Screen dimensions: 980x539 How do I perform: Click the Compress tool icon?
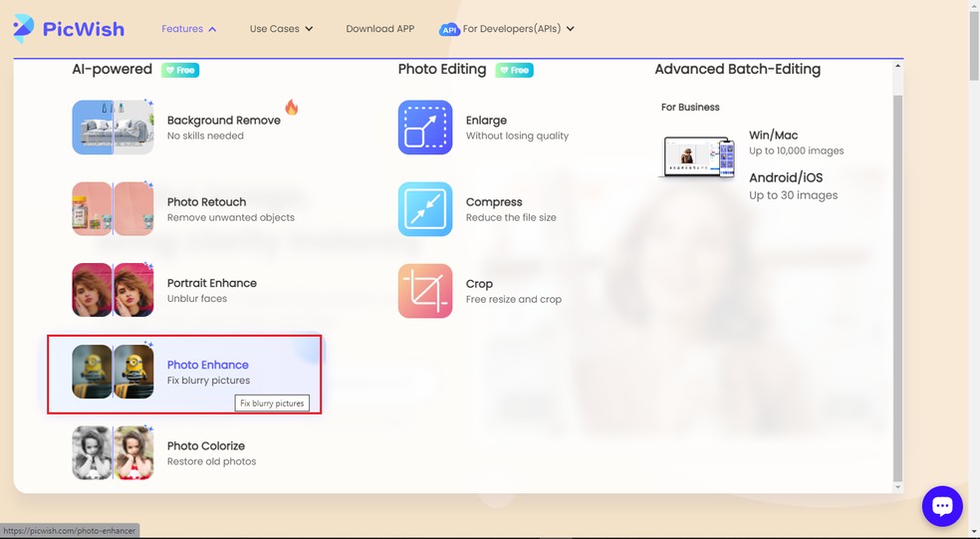[425, 209]
